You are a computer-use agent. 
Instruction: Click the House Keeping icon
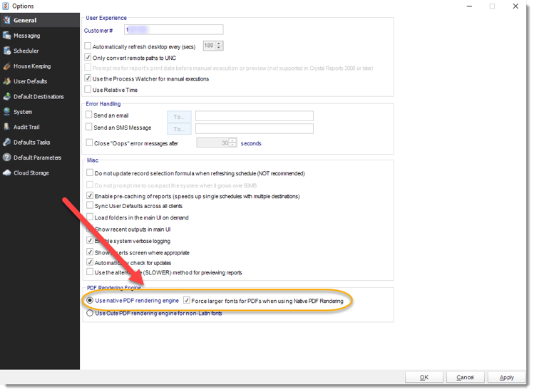(6, 66)
